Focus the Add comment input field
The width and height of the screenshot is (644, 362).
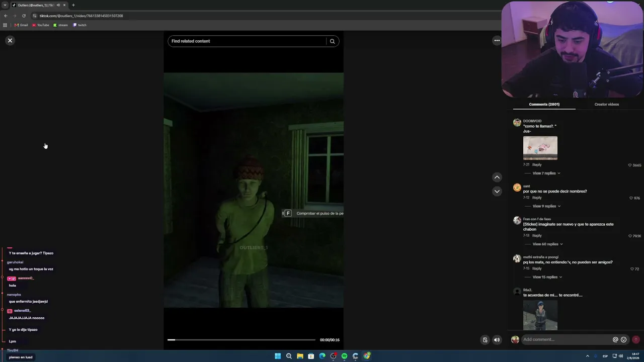pyautogui.click(x=566, y=339)
